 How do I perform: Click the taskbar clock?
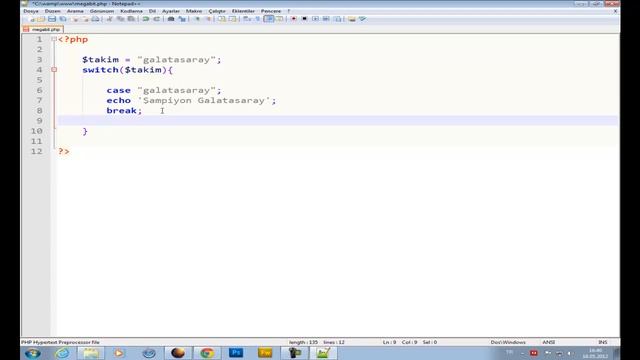pos(596,353)
